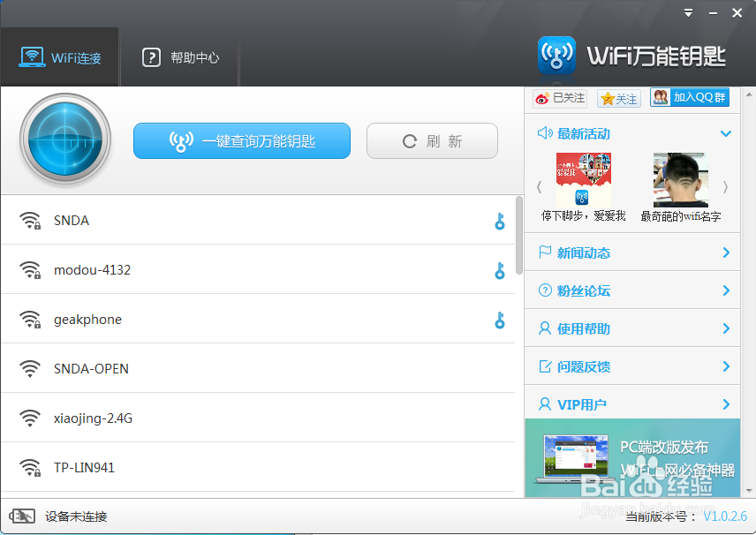Open the VIP用户 link
Screen dimensions: 756x535
[581, 405]
